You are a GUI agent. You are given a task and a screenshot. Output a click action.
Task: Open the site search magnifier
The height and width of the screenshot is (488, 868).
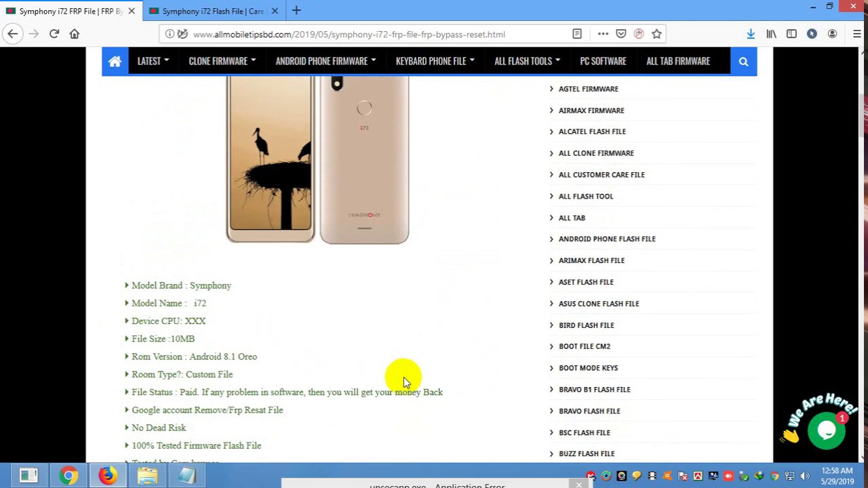click(743, 62)
